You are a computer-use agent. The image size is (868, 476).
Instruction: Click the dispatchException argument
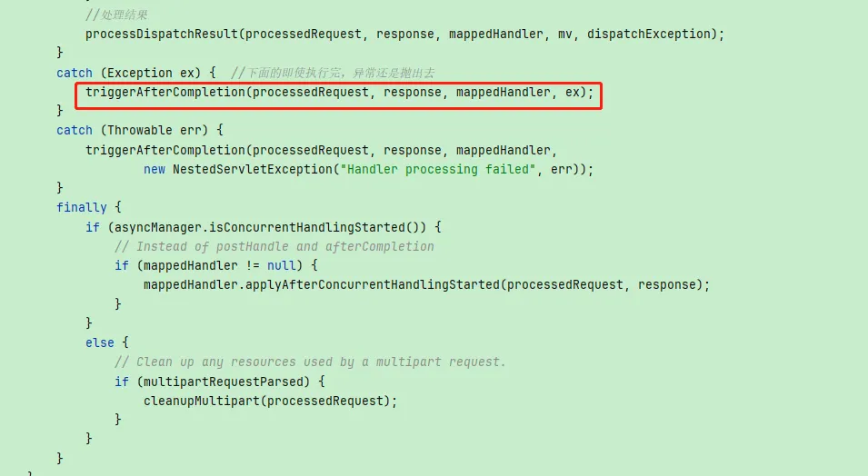[x=648, y=35]
